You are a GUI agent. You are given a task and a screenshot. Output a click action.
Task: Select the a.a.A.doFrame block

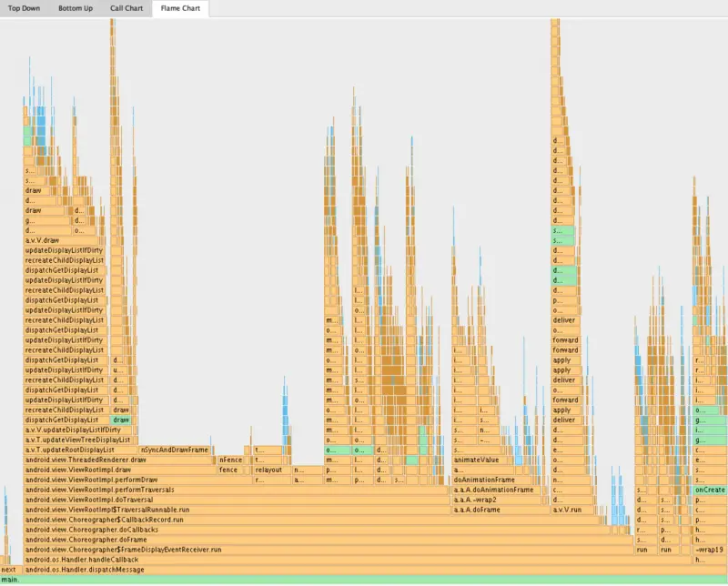(500, 510)
